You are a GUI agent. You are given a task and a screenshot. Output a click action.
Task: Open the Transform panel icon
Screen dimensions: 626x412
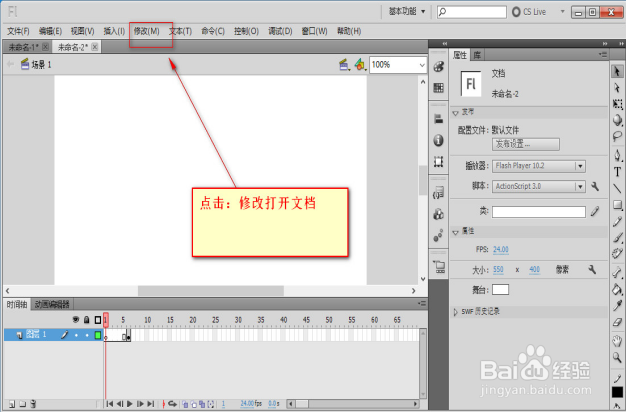[438, 161]
